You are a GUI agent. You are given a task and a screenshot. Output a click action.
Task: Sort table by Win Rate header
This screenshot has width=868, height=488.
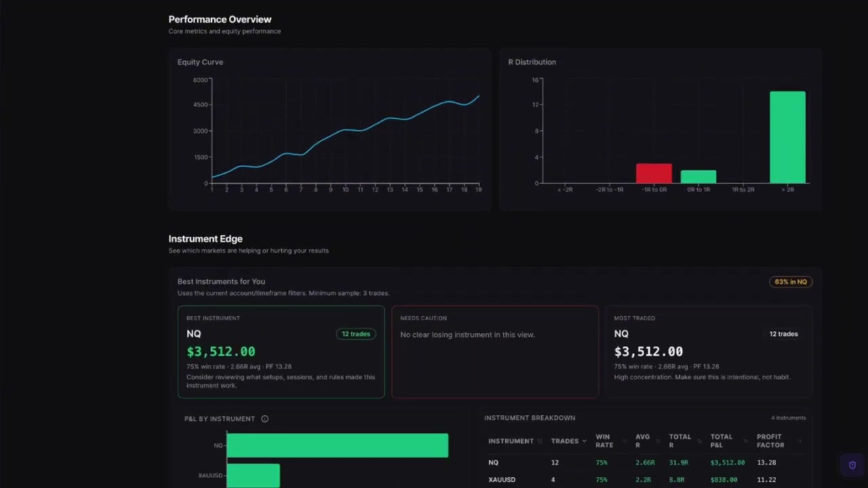[x=604, y=441]
